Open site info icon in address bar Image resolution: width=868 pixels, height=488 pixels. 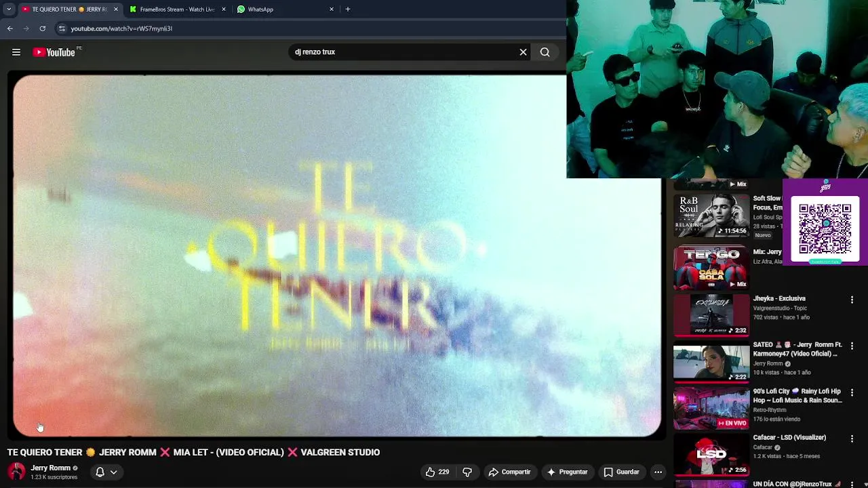click(x=62, y=28)
